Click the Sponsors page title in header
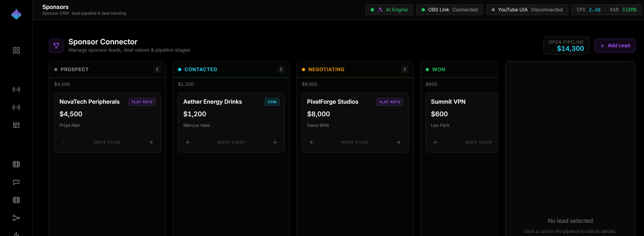 (55, 7)
